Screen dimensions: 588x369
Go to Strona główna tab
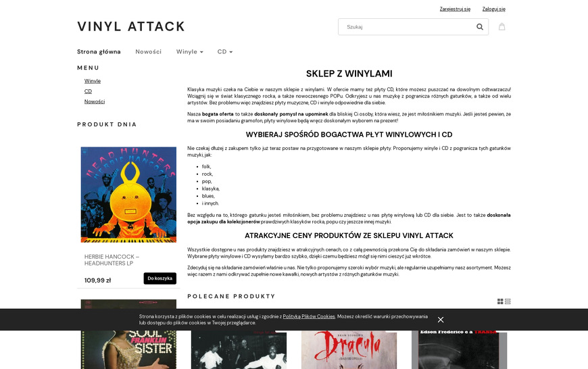pyautogui.click(x=99, y=52)
